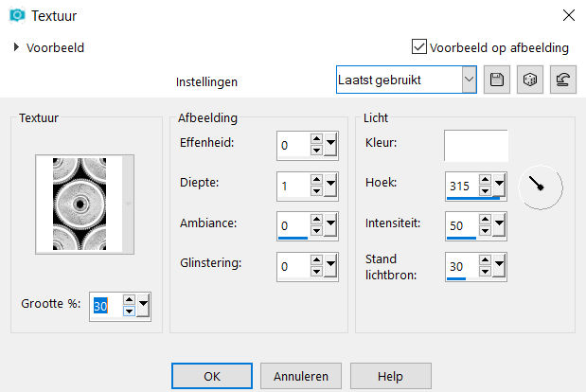Click the light angle dial control
The image size is (586, 392).
coord(541,187)
